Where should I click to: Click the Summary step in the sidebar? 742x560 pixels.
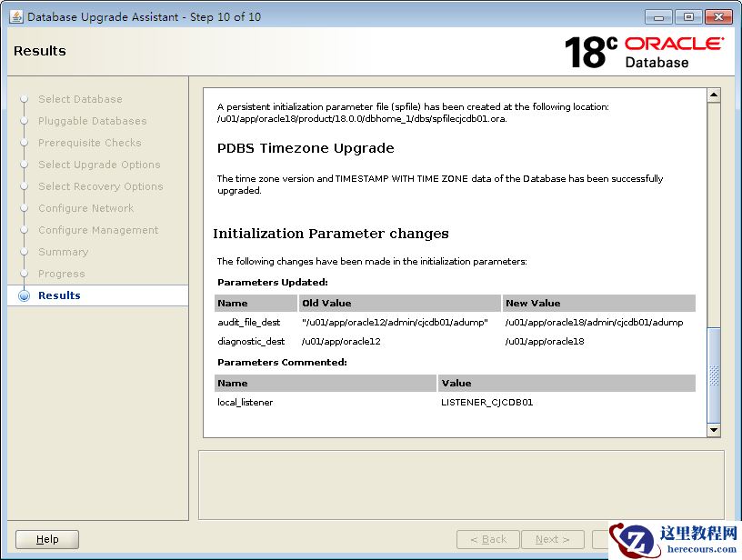click(63, 252)
